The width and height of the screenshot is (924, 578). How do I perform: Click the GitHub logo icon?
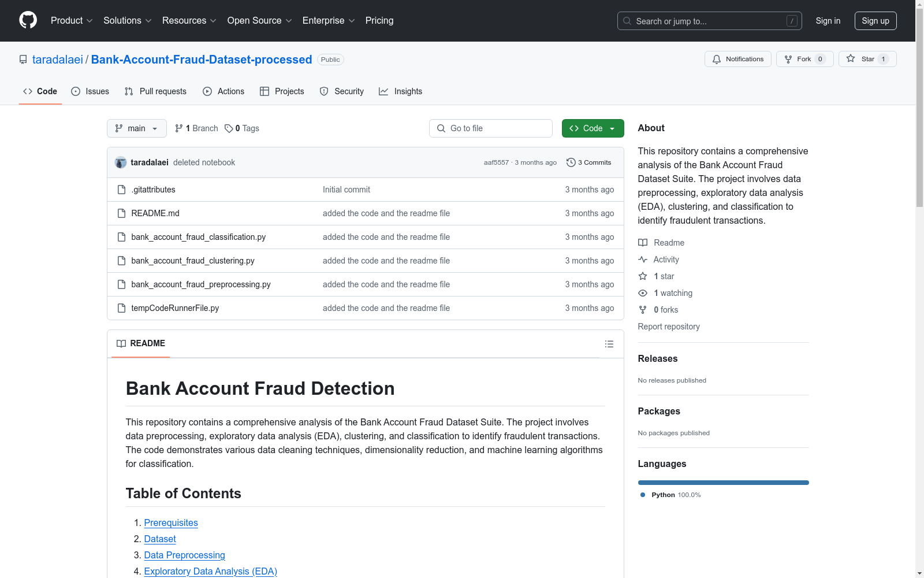click(28, 20)
